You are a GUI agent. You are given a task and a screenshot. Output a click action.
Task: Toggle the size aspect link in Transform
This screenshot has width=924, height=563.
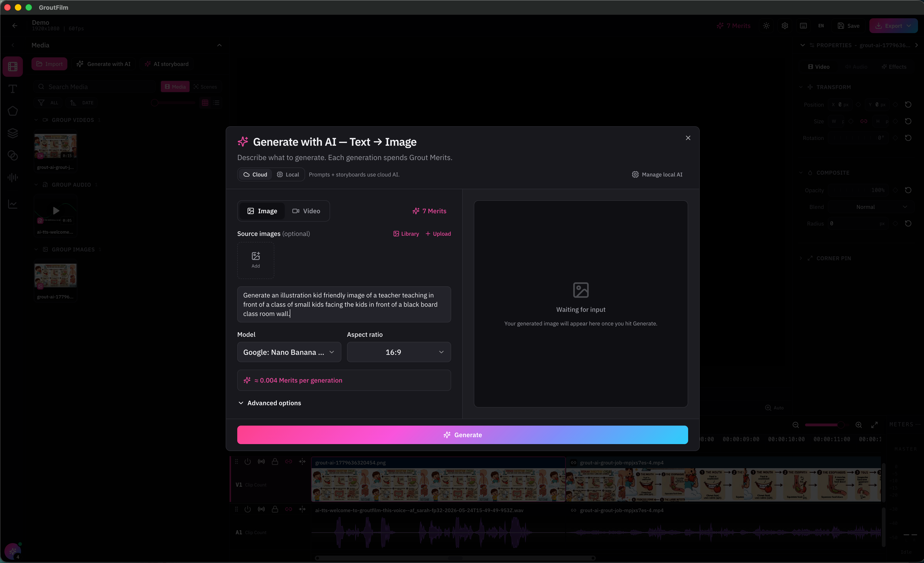[864, 121]
